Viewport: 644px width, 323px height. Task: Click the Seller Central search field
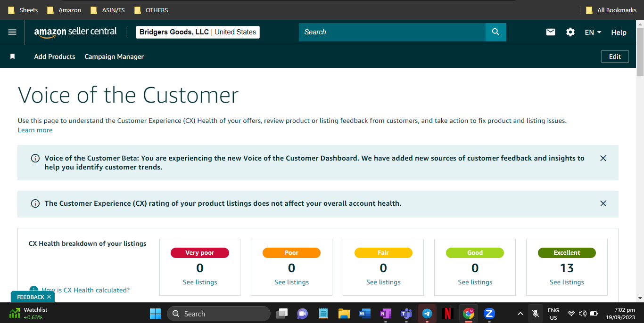(x=392, y=32)
